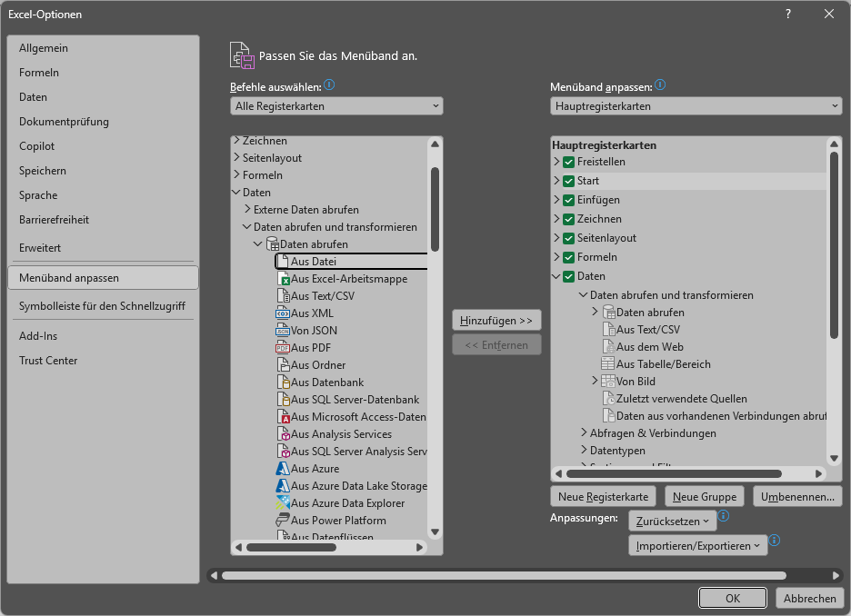Click the Daten aus vorhandenen Verbindungen icon
851x616 pixels.
pyautogui.click(x=609, y=416)
